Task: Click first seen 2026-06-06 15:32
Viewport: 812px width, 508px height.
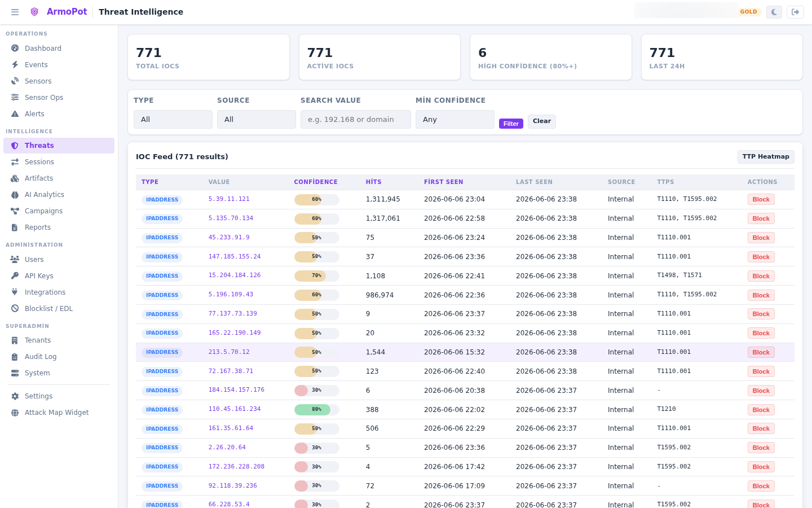Action: [x=454, y=352]
